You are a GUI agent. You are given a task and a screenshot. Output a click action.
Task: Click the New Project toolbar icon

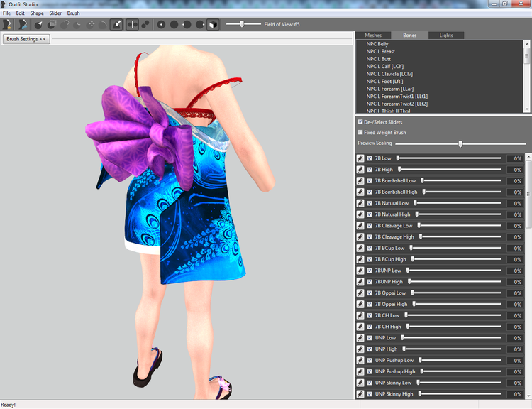pyautogui.click(x=7, y=24)
